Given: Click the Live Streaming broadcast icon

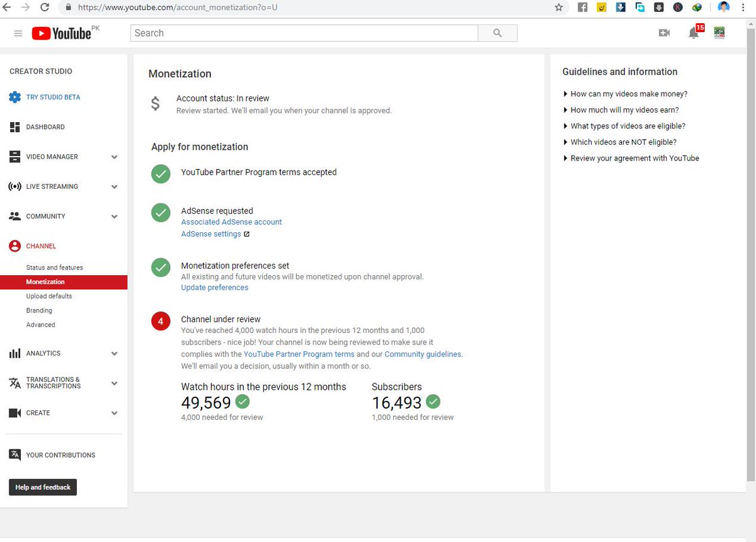Looking at the screenshot, I should (14, 186).
